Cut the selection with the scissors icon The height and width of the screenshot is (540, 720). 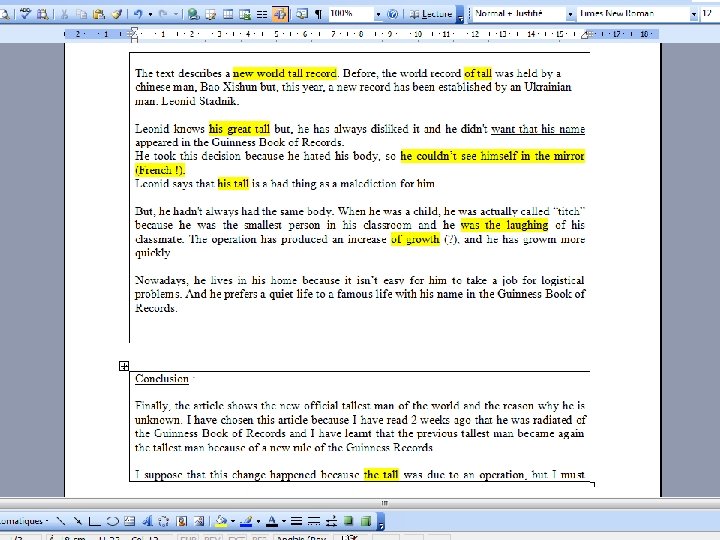point(65,14)
